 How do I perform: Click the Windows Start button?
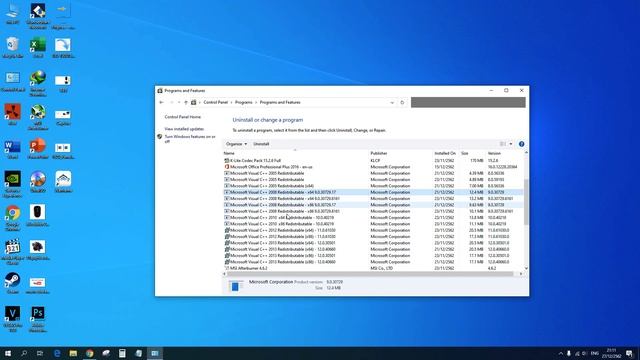pos(8,353)
